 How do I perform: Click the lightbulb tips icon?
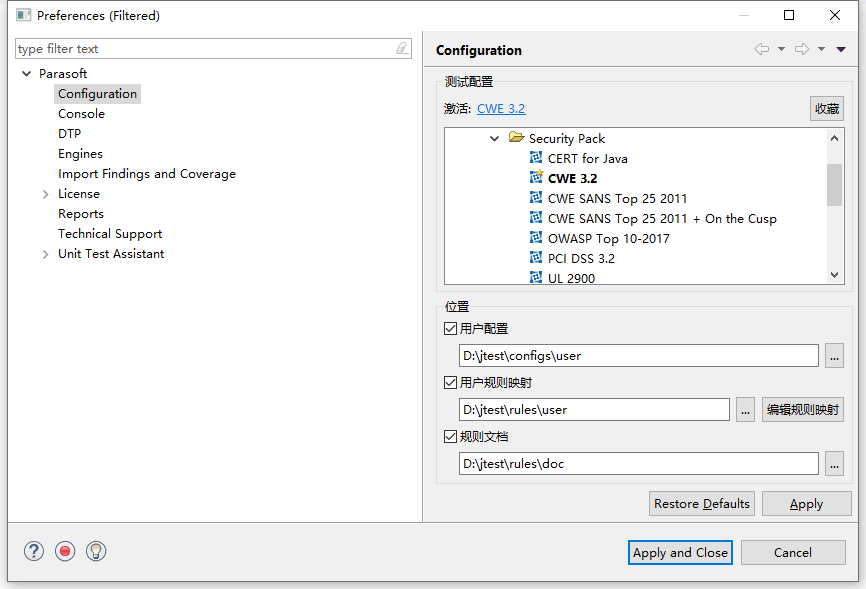tap(96, 551)
